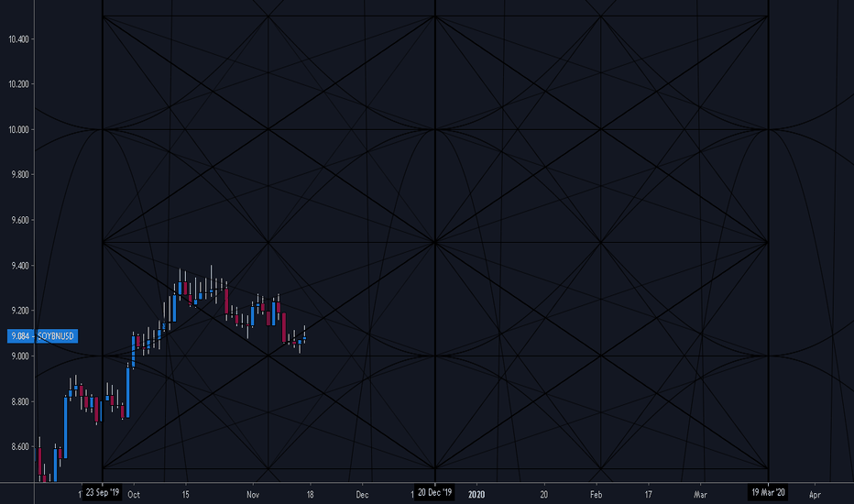
Task: Click the 8.600 price axis label
Action: coord(19,447)
